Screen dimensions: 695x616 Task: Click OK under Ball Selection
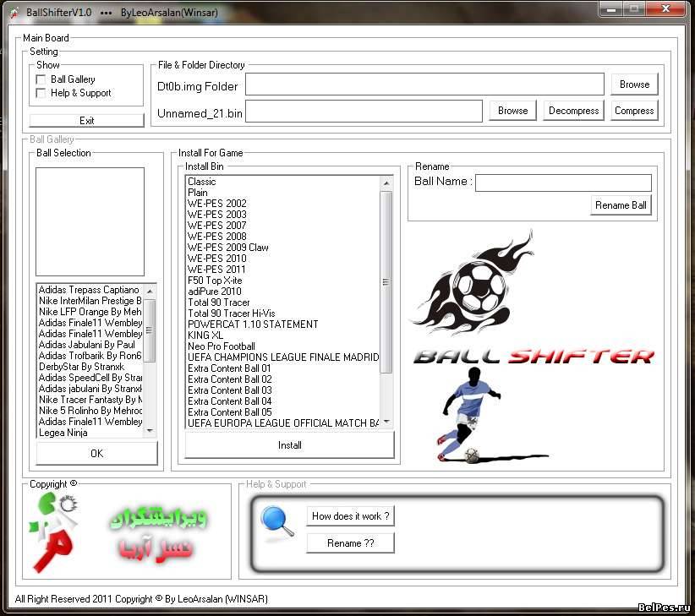point(96,454)
